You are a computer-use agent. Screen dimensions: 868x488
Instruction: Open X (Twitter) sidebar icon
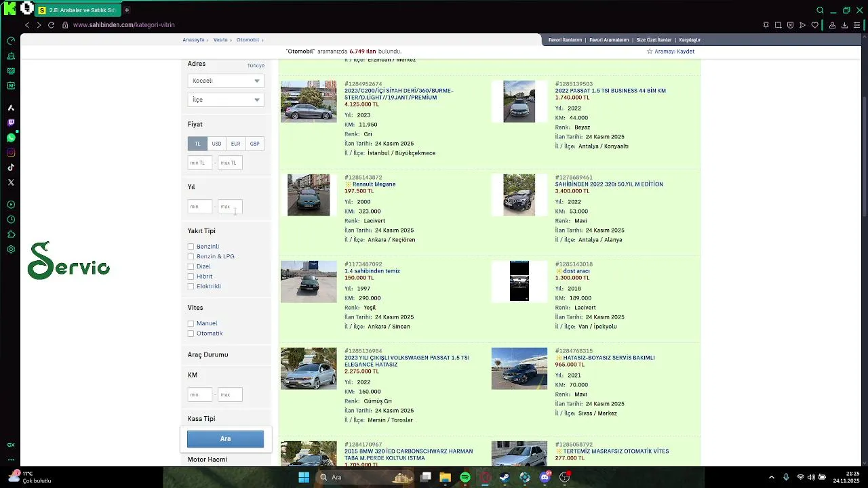tap(11, 182)
